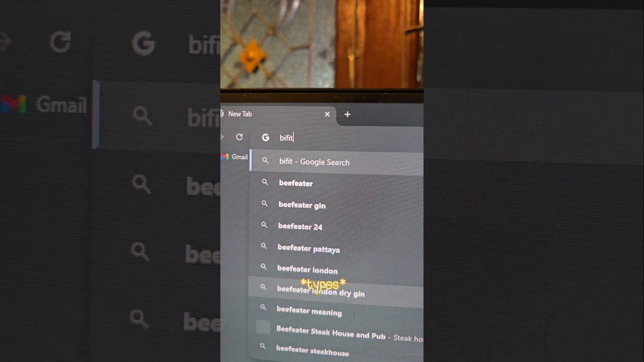
Task: Click search icon beside 'bifit - Google Search'
Action: (x=265, y=161)
